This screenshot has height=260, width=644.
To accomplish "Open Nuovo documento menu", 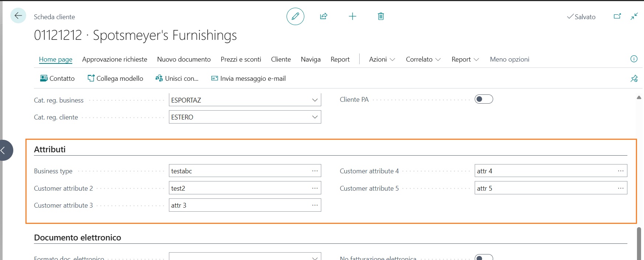I will pyautogui.click(x=184, y=59).
